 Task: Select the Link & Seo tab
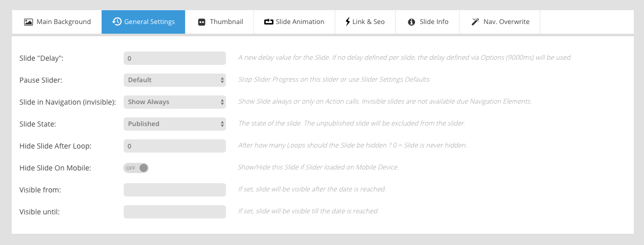[x=365, y=22]
